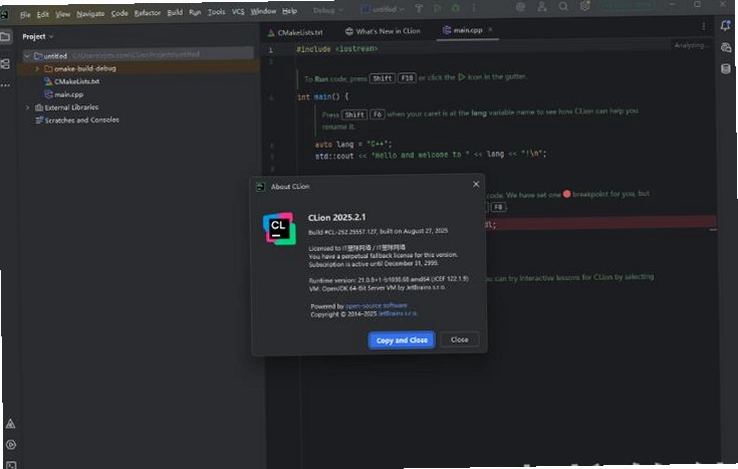The image size is (738, 469).
Task: Open the Database tool window icon
Action: coord(726,69)
